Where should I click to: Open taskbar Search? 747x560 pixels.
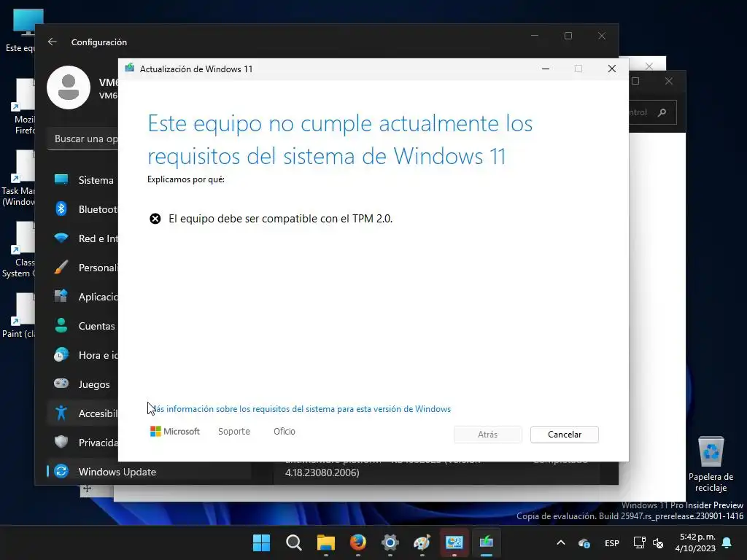pos(293,542)
